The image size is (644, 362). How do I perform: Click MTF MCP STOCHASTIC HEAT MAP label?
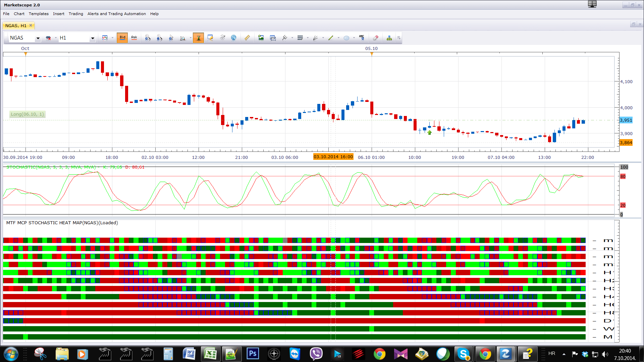click(62, 223)
